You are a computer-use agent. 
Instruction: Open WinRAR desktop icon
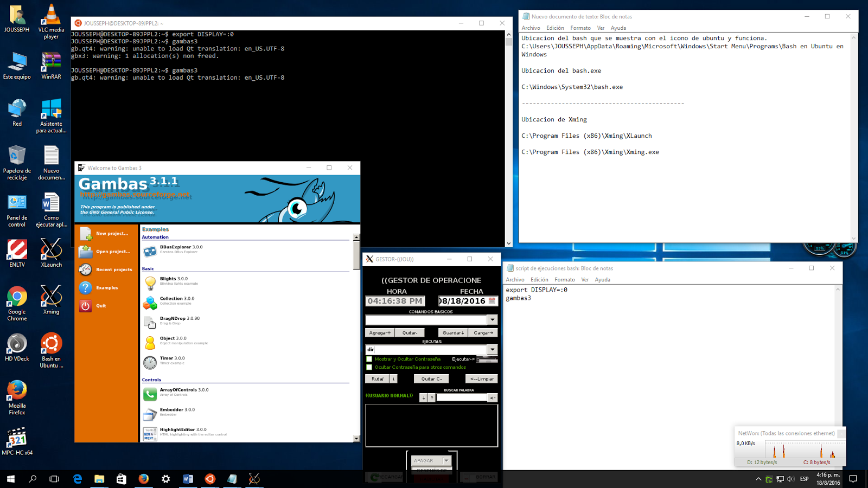click(x=51, y=66)
